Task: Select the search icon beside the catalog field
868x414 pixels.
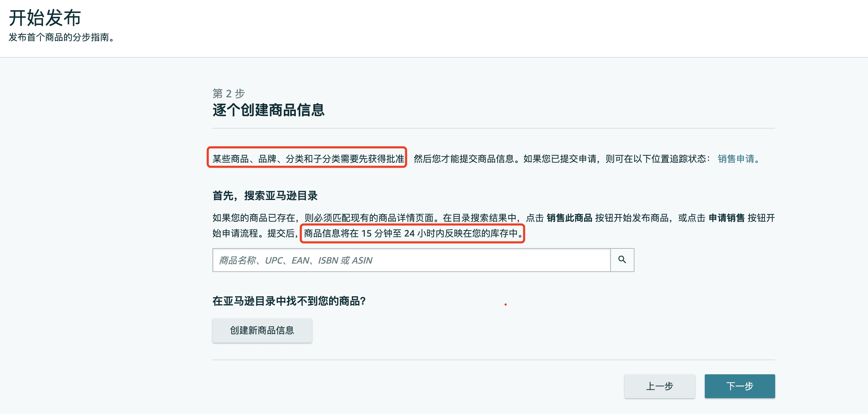Action: tap(622, 260)
